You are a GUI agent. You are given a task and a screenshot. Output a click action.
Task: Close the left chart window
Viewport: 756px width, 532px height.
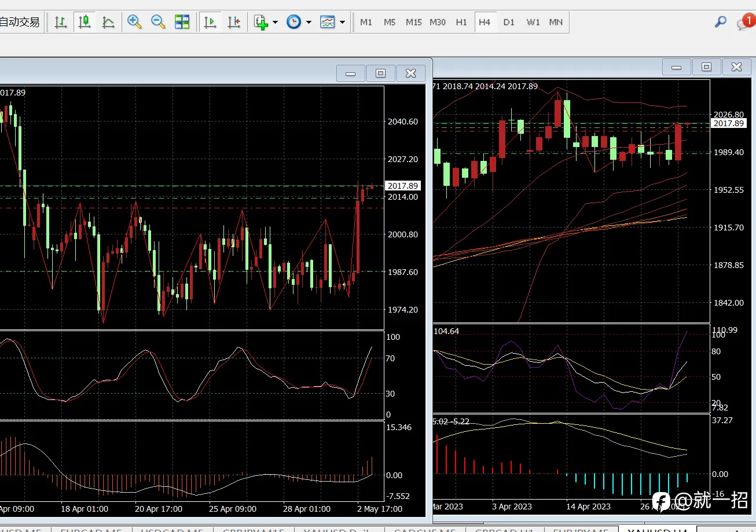click(410, 73)
